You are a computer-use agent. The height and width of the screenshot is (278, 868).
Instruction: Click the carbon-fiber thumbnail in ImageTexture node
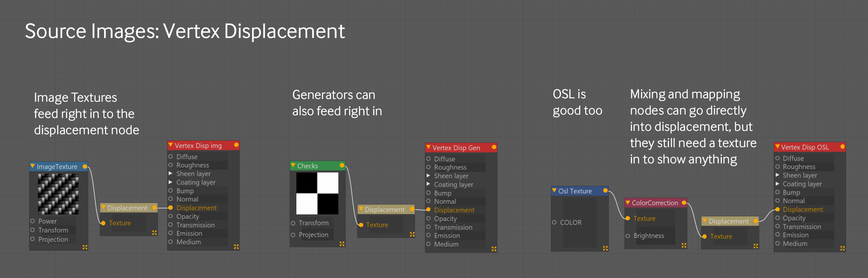(58, 194)
